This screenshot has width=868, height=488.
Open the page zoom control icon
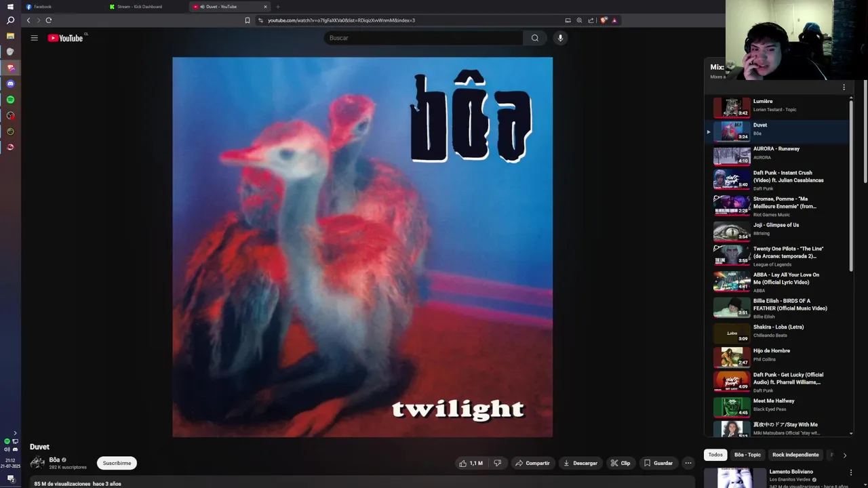click(x=579, y=20)
